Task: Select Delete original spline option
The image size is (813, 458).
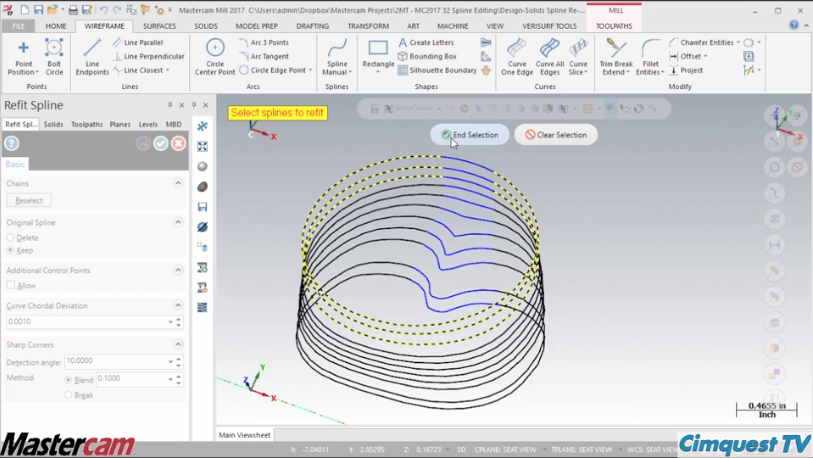Action: click(10, 238)
